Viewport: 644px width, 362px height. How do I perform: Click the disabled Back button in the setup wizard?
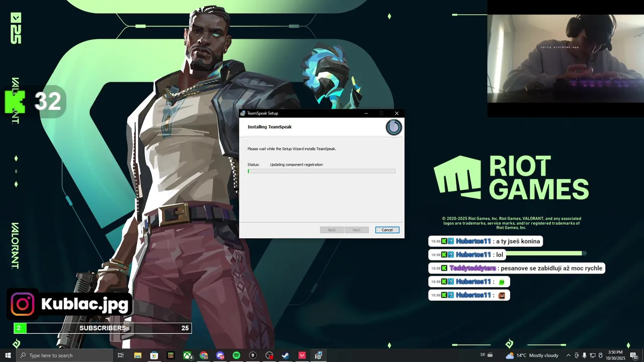pos(332,230)
